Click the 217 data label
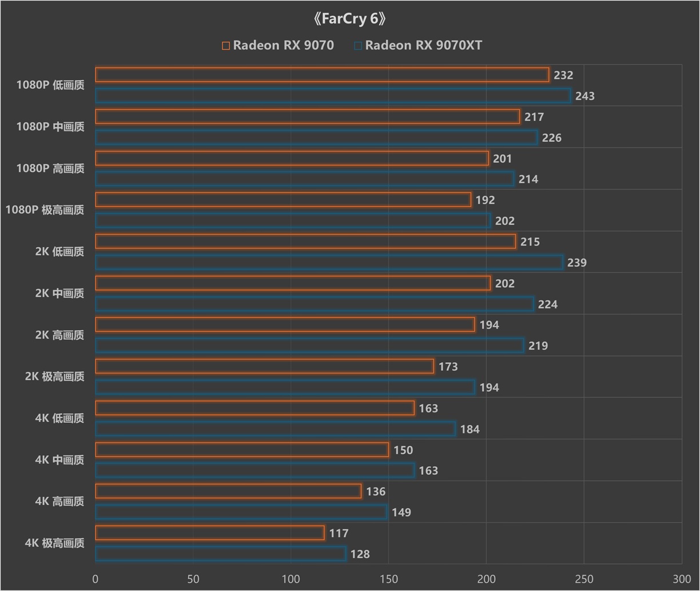The height and width of the screenshot is (591, 700). [x=534, y=117]
